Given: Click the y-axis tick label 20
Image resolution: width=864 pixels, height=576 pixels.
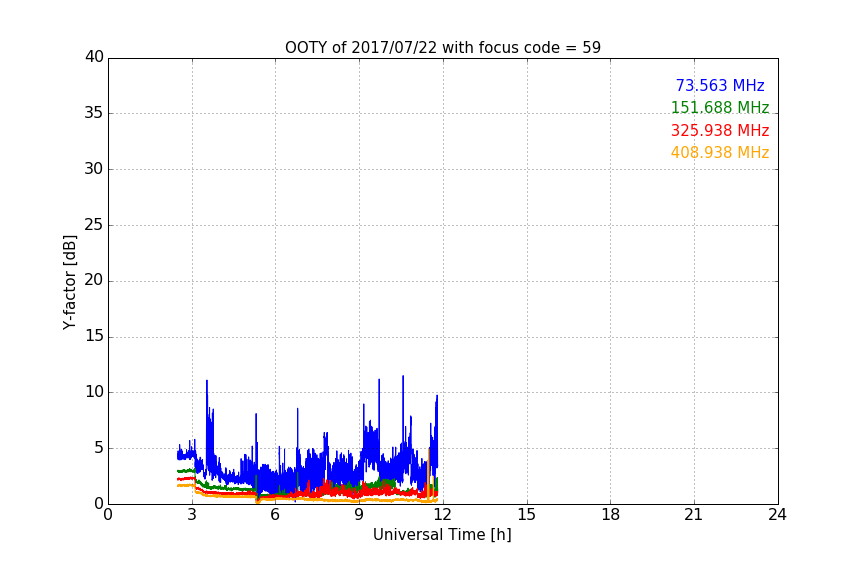Looking at the screenshot, I should [x=94, y=280].
